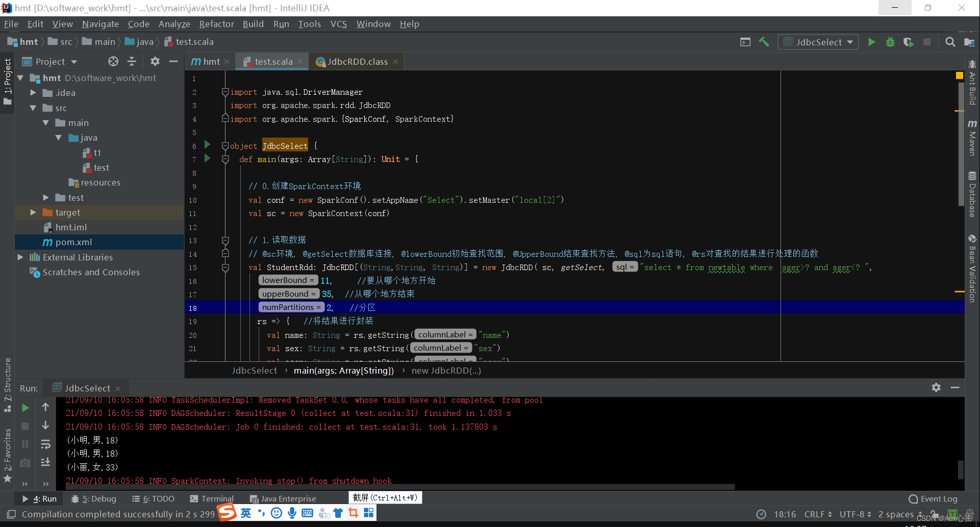The image size is (980, 527).
Task: Build the project with the hammer icon
Action: [764, 42]
